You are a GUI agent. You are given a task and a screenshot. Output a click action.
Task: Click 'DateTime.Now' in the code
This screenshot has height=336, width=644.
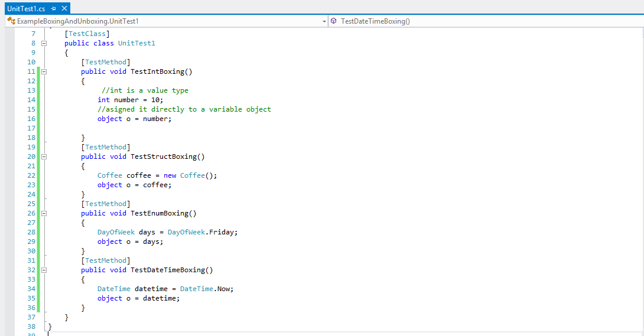[x=204, y=289]
